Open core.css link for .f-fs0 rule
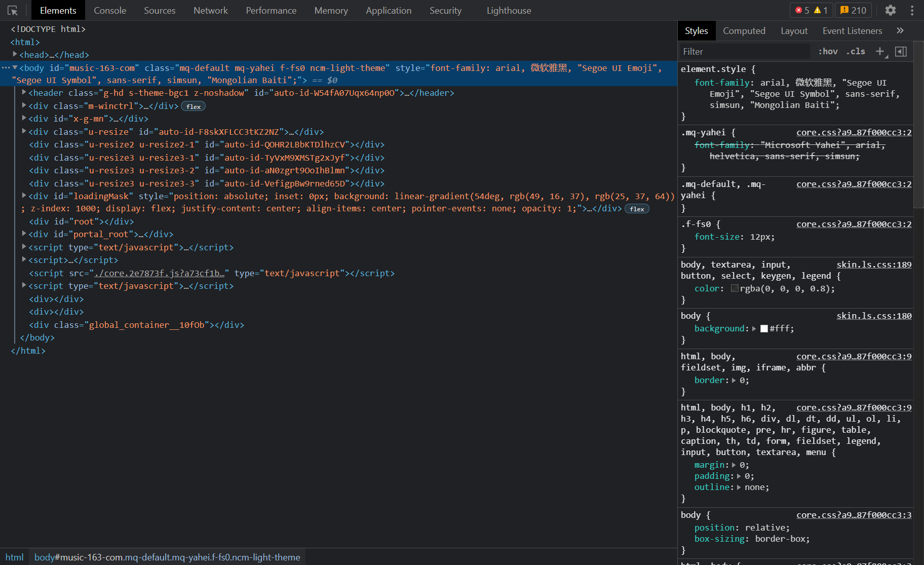 coord(854,224)
